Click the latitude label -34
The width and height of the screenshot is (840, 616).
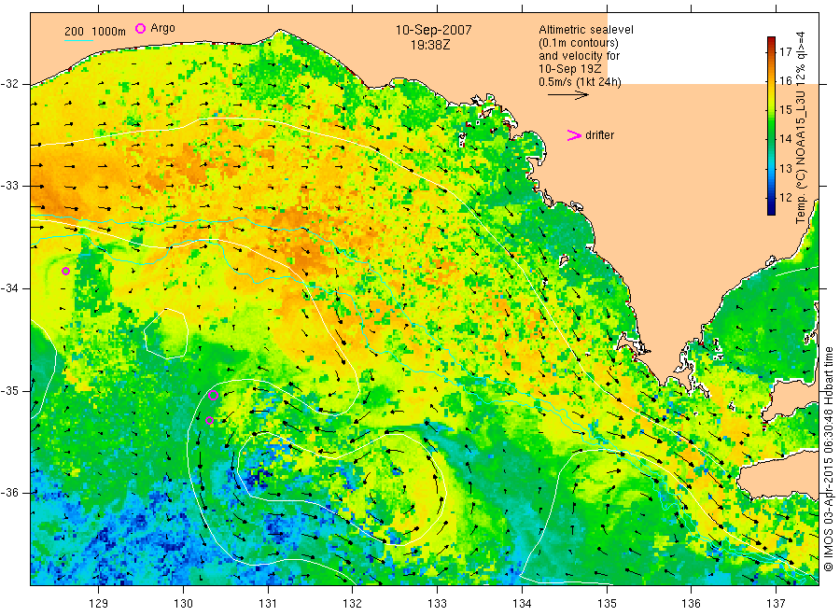point(10,288)
